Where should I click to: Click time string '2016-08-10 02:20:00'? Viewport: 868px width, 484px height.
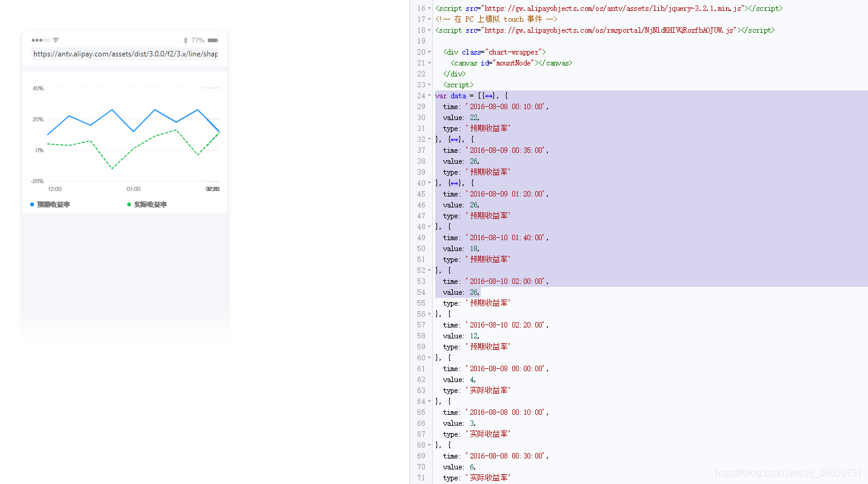pos(507,325)
